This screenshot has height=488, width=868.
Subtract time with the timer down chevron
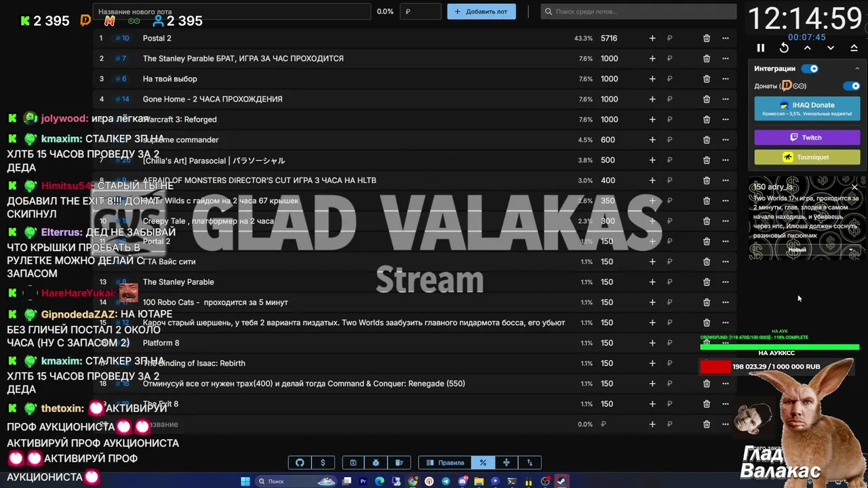[830, 48]
